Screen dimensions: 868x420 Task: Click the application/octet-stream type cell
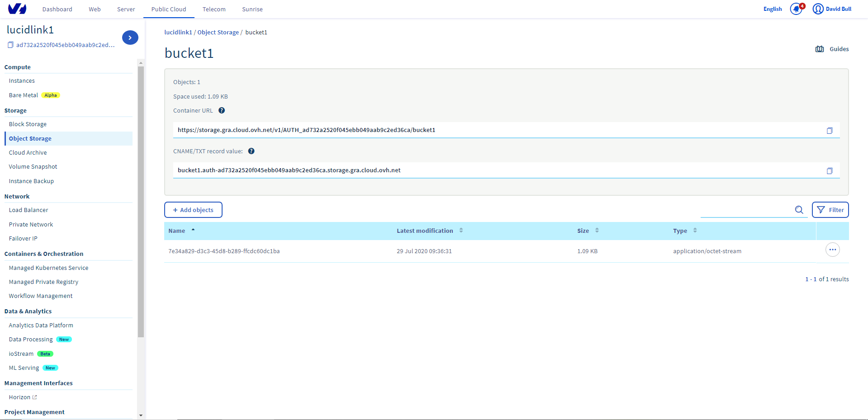coord(707,251)
